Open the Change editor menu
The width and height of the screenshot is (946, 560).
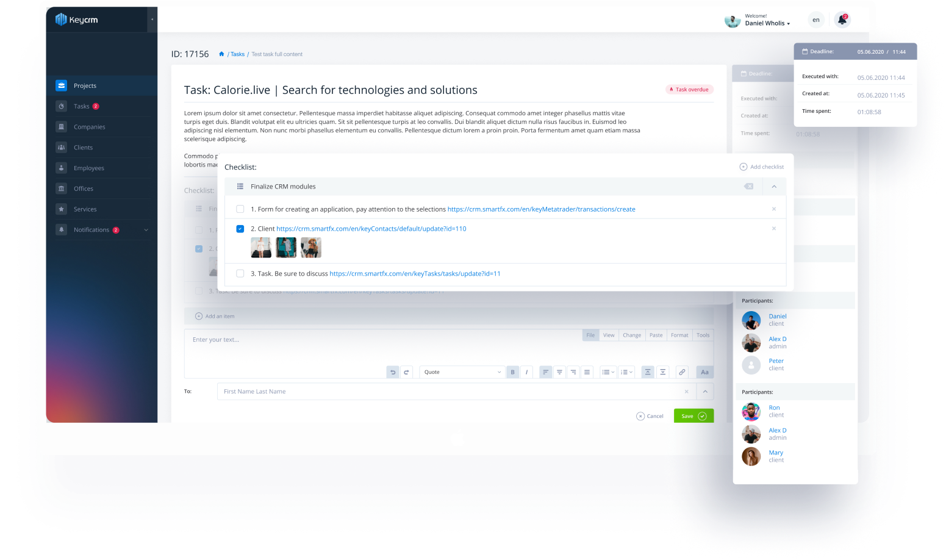pos(632,336)
